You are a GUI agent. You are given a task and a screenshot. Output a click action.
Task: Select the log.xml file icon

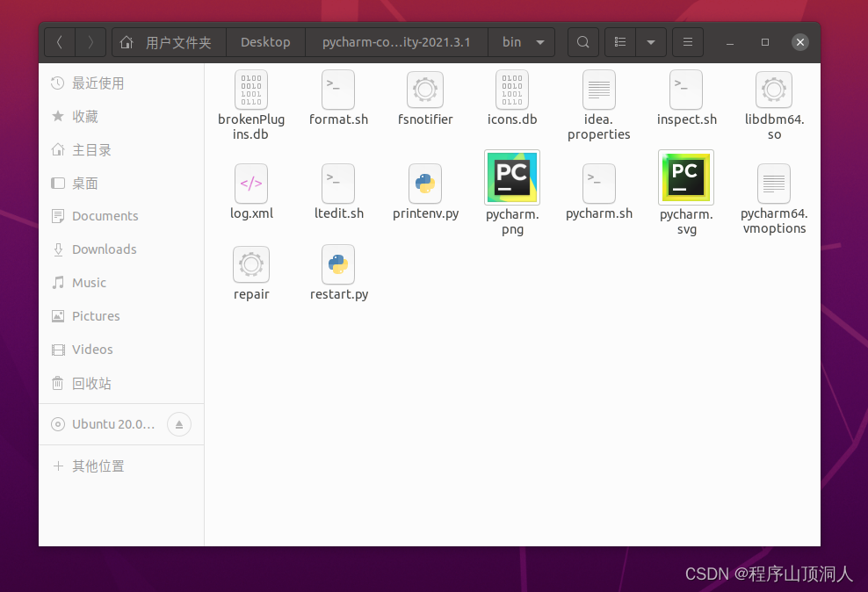pos(250,183)
